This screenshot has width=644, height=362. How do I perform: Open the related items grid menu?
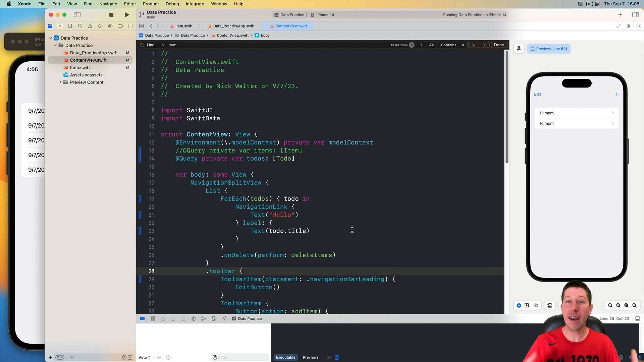(x=141, y=26)
